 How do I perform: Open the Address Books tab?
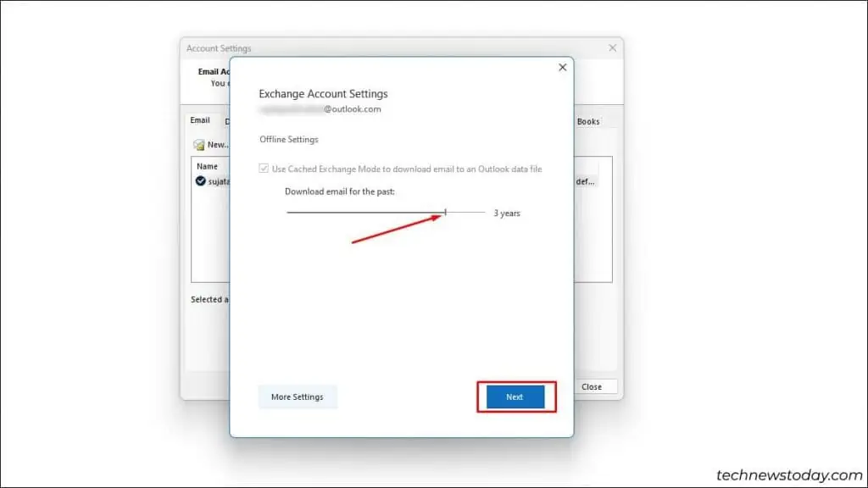[x=587, y=121]
